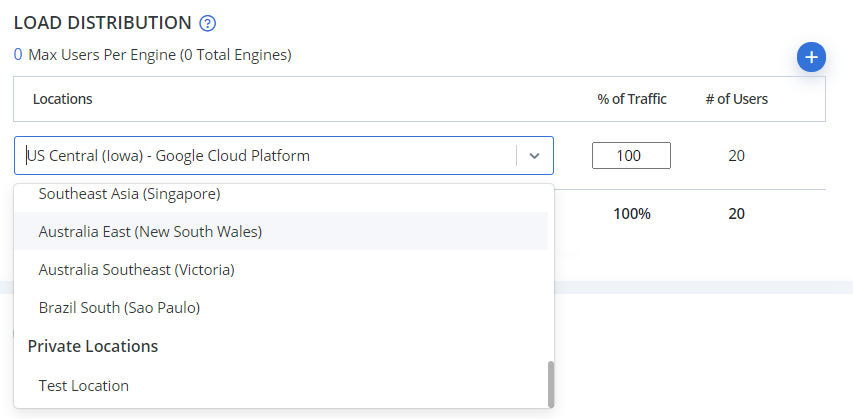Click the blue 0 max users value

click(18, 55)
